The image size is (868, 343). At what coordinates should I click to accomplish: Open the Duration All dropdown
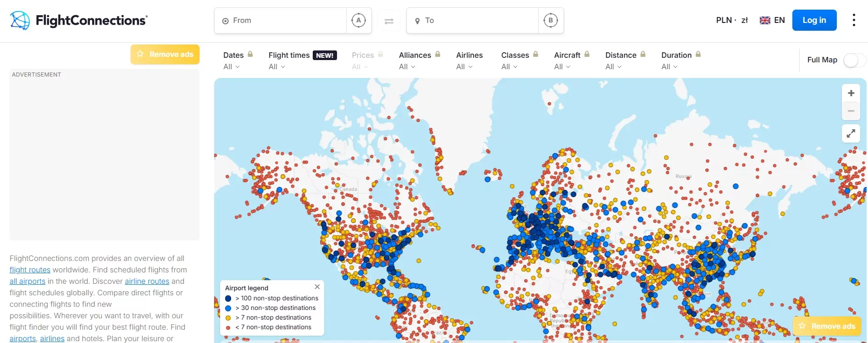(x=669, y=67)
